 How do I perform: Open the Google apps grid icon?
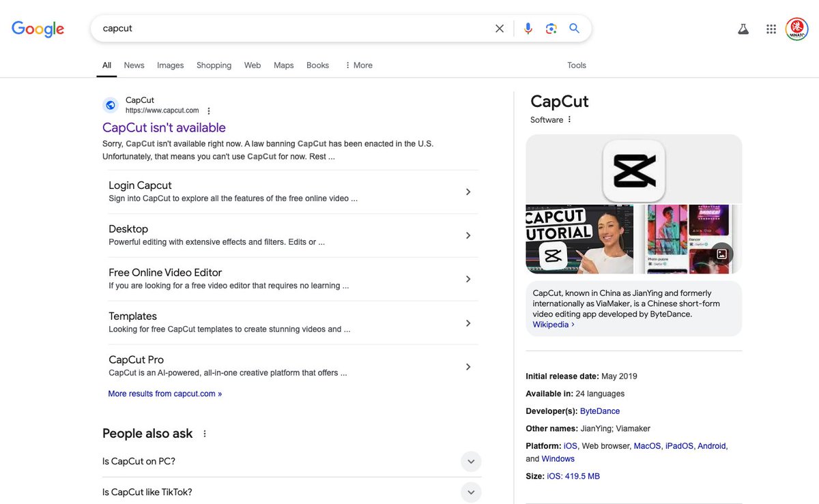pyautogui.click(x=771, y=29)
